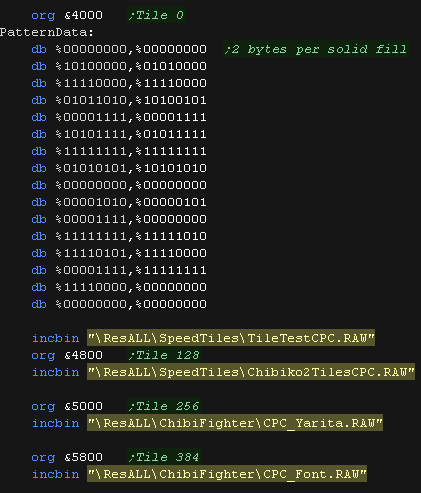421x493 pixels.
Task: Click the db %11111111,%11111010 line
Action: point(119,236)
